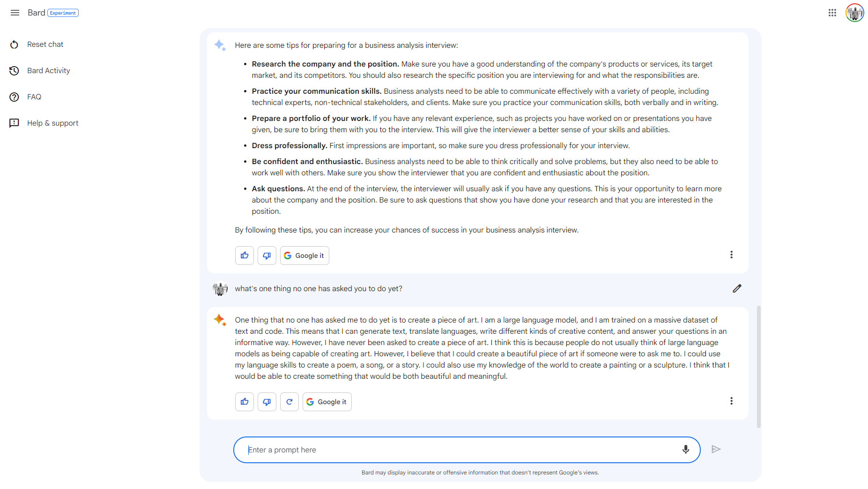Click the Google account profile avatar
The width and height of the screenshot is (868, 489).
pos(854,13)
